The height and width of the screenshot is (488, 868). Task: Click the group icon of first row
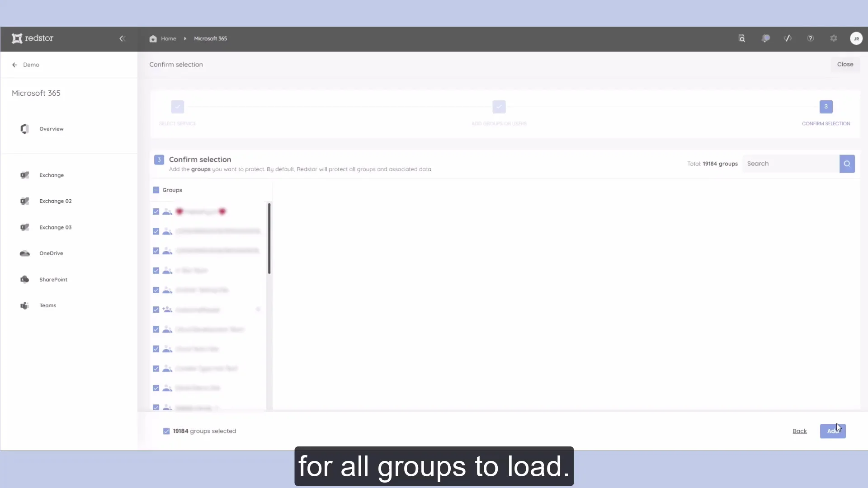167,212
